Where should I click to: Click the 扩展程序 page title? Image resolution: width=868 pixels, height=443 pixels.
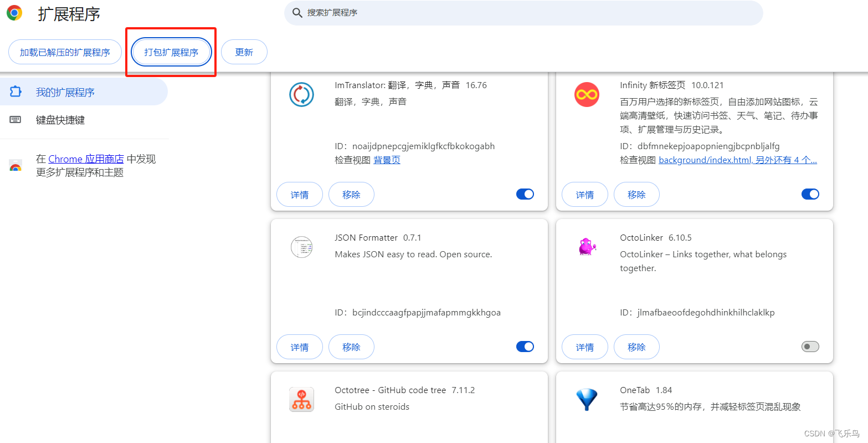click(69, 14)
